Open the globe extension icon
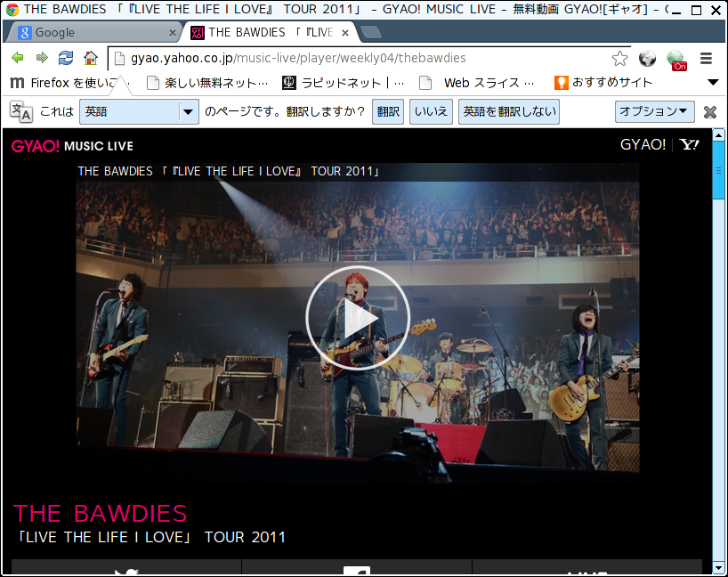 point(647,59)
